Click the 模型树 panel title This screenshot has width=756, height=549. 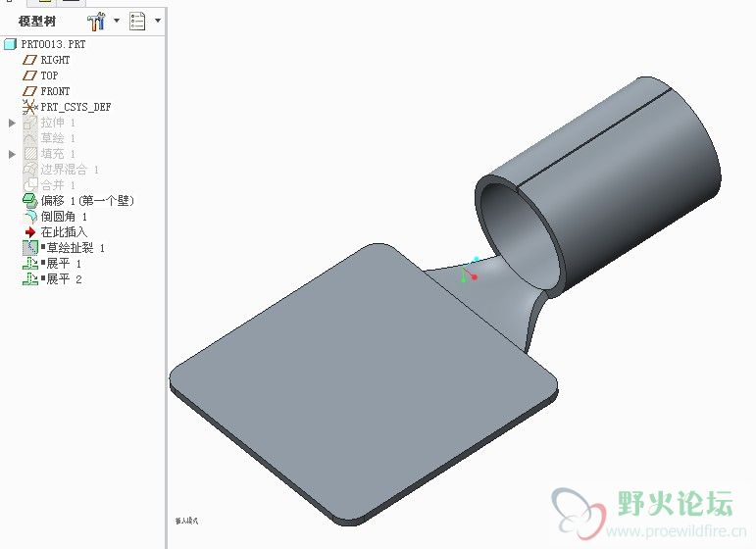tap(37, 22)
